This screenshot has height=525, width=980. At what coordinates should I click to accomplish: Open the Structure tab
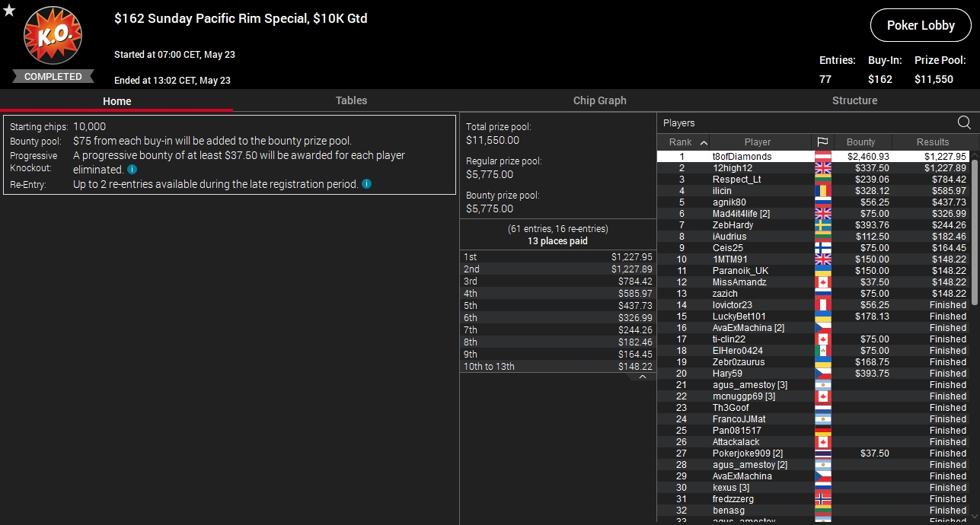click(x=854, y=100)
